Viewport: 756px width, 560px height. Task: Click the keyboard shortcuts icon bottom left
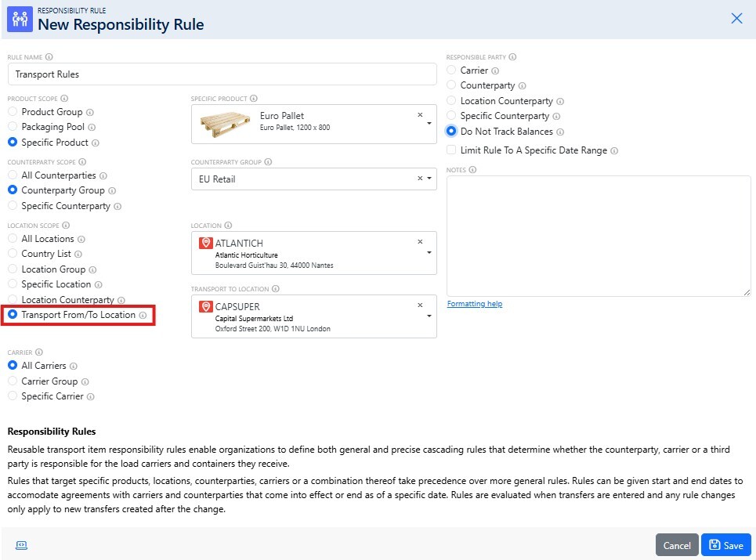(21, 544)
